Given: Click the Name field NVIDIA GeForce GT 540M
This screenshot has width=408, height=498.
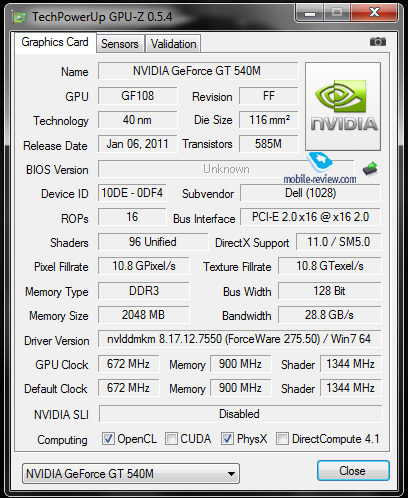Looking at the screenshot, I should tap(198, 71).
